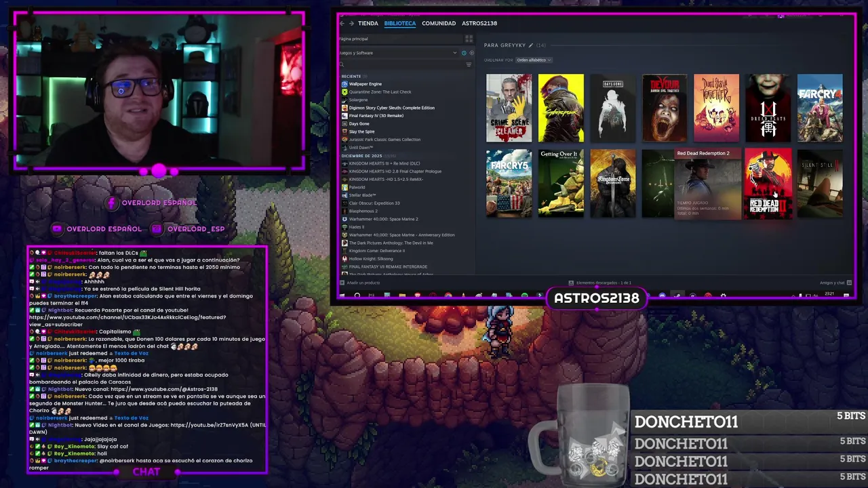This screenshot has height=488, width=868.
Task: Open the TIENDA tab in Steam
Action: coord(368,23)
